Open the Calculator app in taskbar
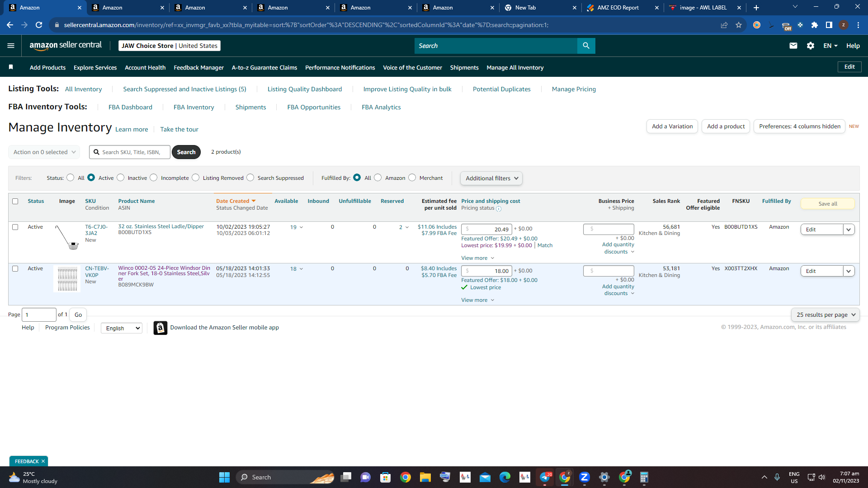The image size is (868, 488). click(644, 477)
